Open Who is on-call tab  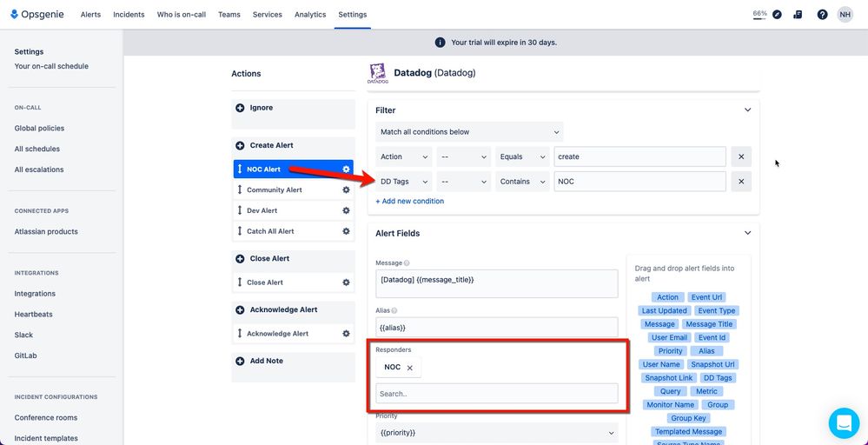coord(182,15)
